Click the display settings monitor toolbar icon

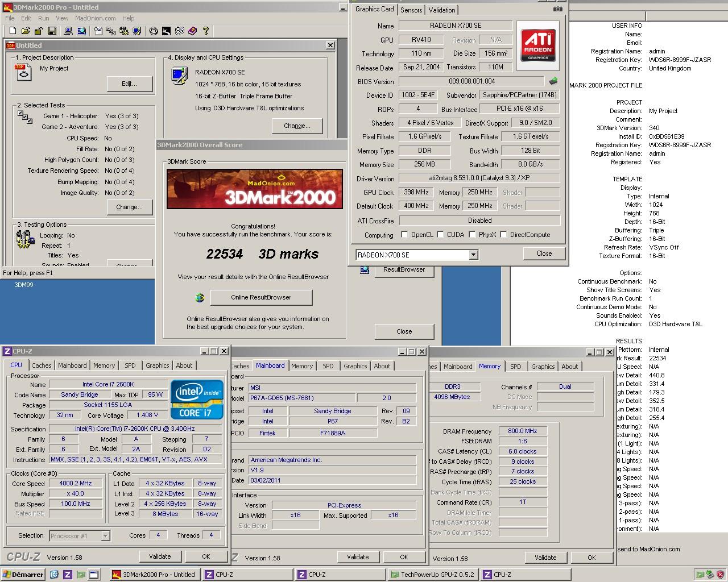(x=137, y=31)
